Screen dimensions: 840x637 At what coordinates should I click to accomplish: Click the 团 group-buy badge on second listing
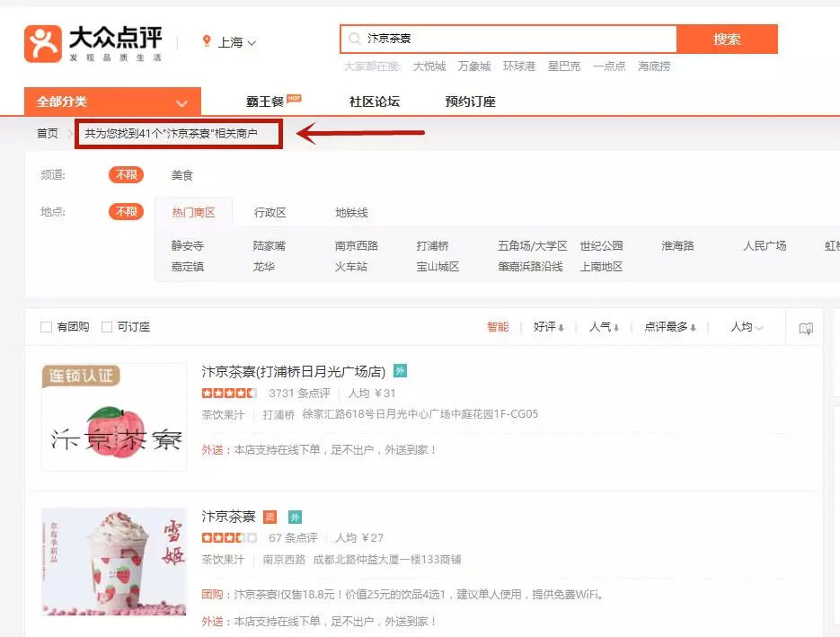[270, 517]
